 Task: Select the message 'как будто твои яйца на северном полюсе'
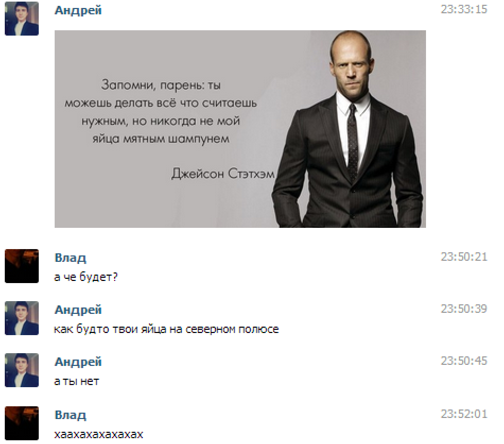pos(166,329)
